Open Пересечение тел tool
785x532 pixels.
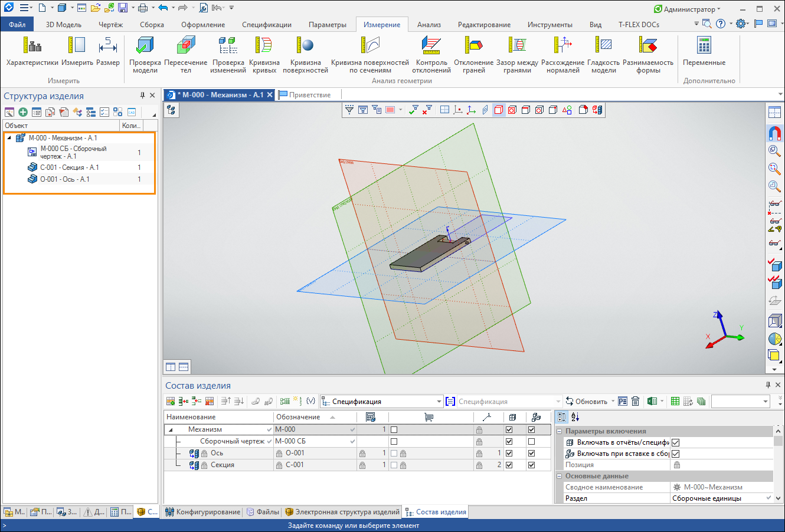186,54
